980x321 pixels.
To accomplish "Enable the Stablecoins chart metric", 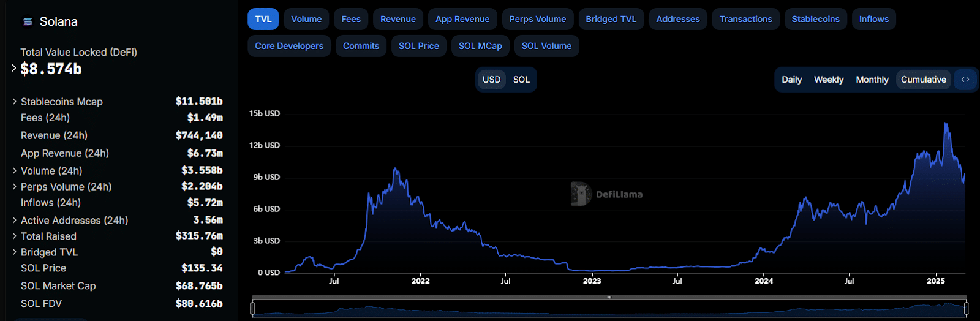I will point(816,19).
